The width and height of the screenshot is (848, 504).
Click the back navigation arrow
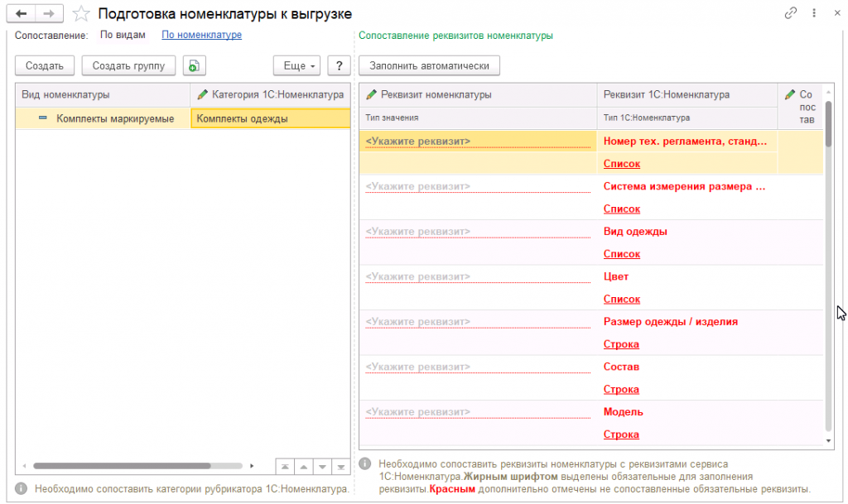point(22,13)
